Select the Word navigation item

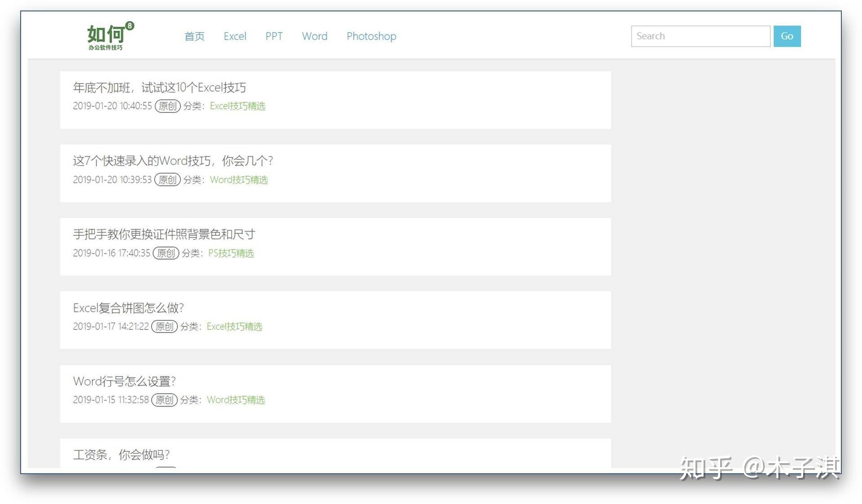click(x=314, y=36)
